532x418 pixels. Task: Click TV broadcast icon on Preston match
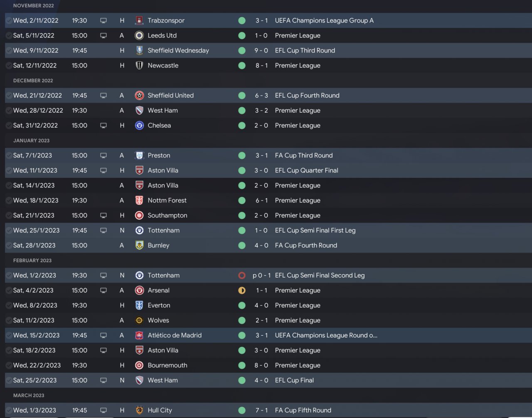(103, 155)
